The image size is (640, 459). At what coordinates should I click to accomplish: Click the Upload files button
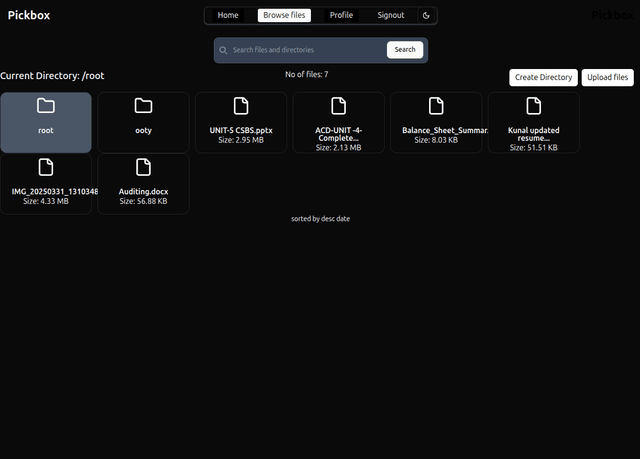pos(607,77)
